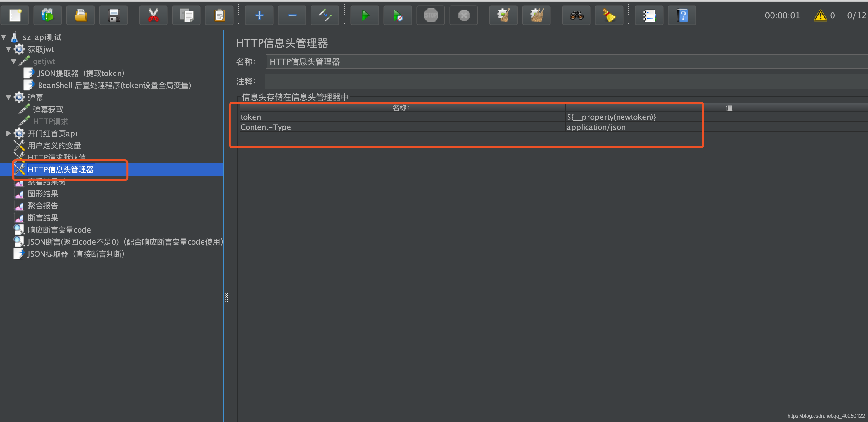Click the minus Collapse All icon
This screenshot has height=422, width=868.
[292, 16]
